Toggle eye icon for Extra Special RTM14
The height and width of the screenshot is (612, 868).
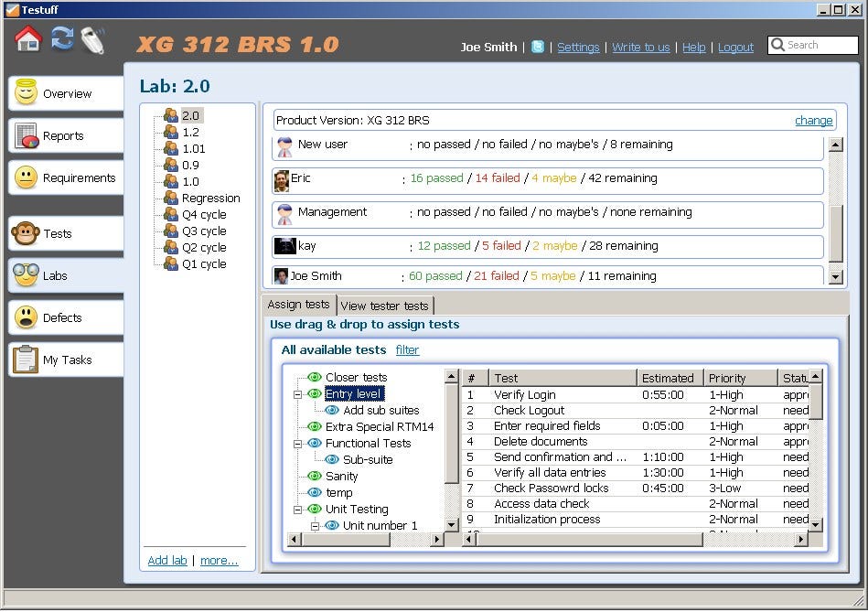tap(315, 426)
